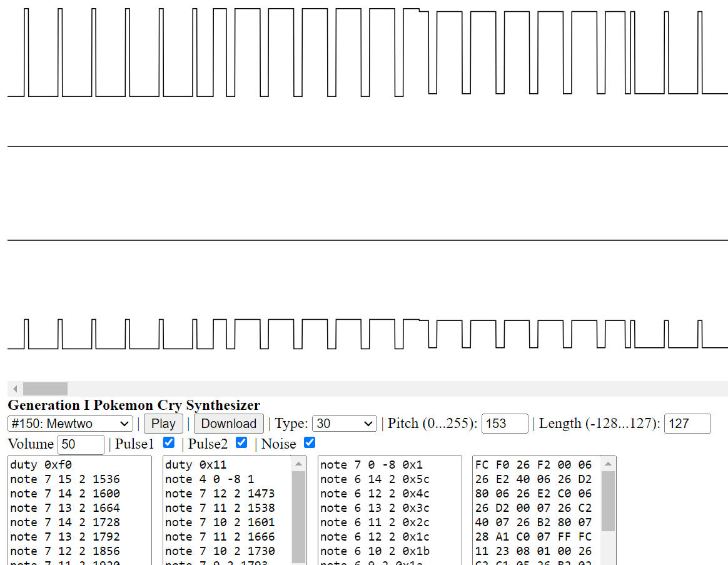The image size is (728, 565).
Task: Click the horizontal waveform scrollbar thumb
Action: pos(45,389)
